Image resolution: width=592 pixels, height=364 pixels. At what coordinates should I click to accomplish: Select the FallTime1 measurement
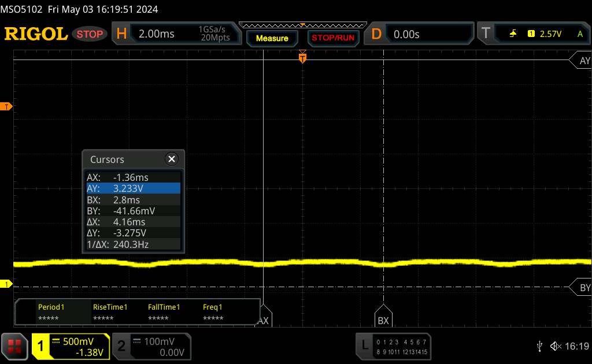tap(164, 312)
